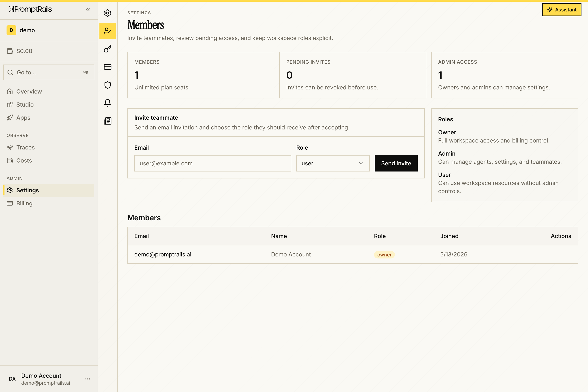Click the Joined column header
This screenshot has height=392, width=588.
point(449,236)
